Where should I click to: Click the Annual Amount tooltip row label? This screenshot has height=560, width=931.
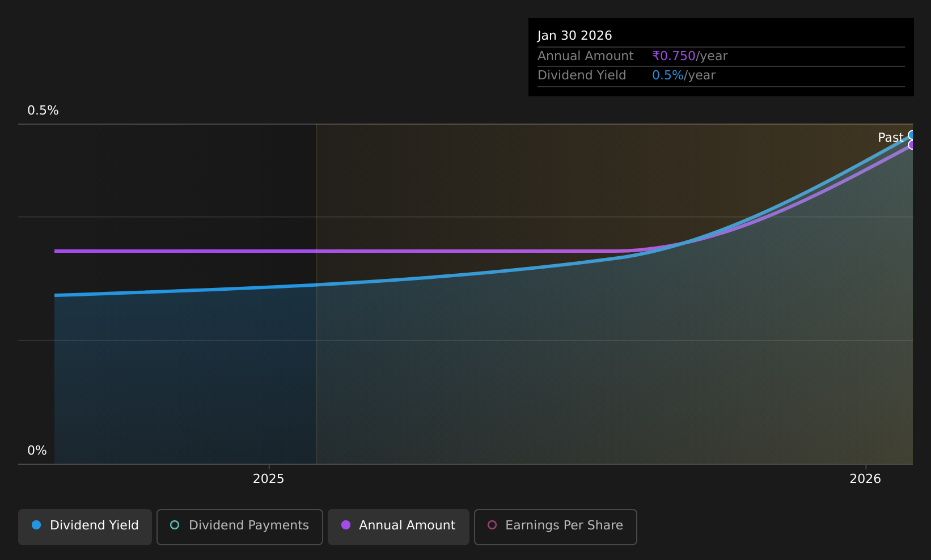coord(586,56)
